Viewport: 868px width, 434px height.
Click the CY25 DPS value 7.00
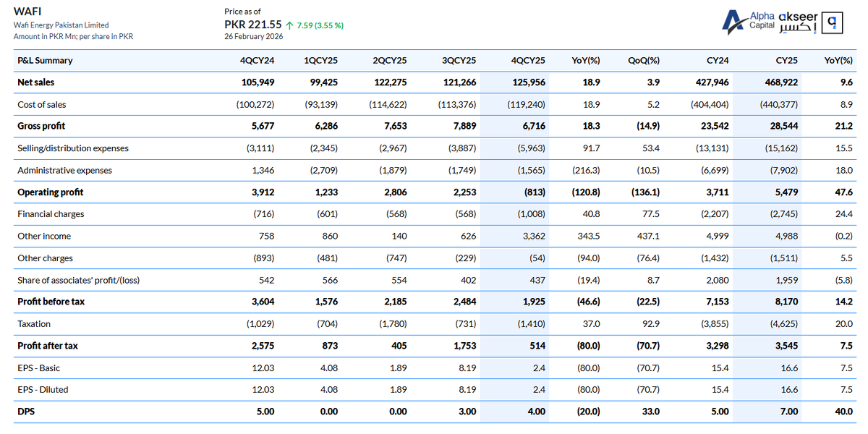(789, 412)
